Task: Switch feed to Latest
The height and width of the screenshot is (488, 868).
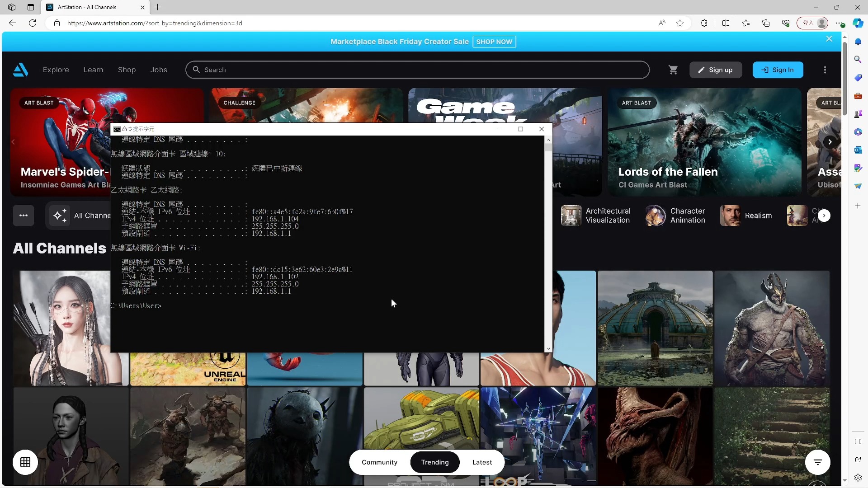Action: 482,462
